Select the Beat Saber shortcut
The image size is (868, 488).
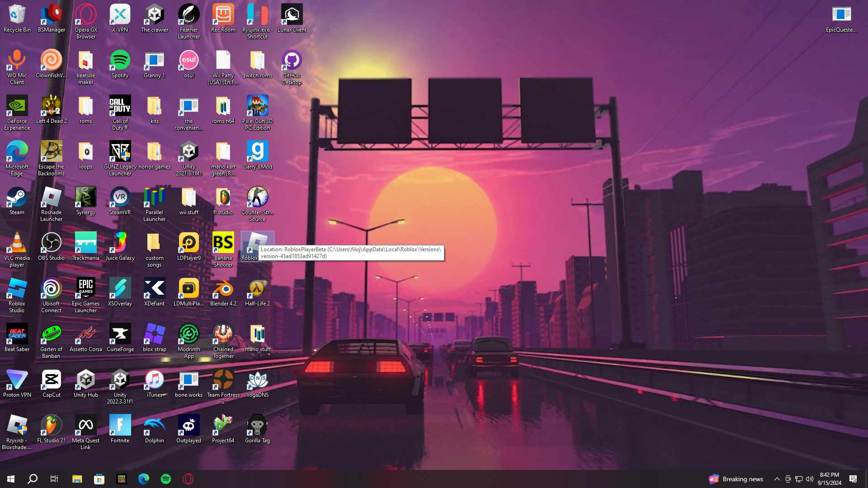point(17,334)
